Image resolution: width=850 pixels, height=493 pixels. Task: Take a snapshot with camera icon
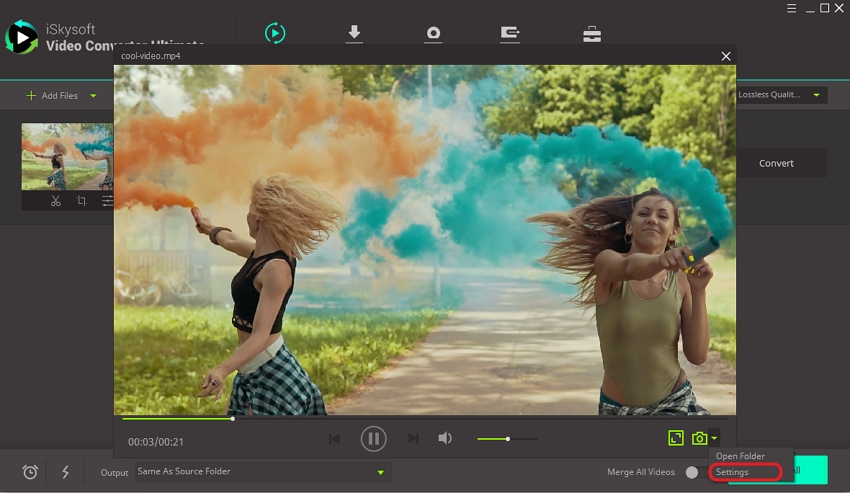[x=700, y=438]
